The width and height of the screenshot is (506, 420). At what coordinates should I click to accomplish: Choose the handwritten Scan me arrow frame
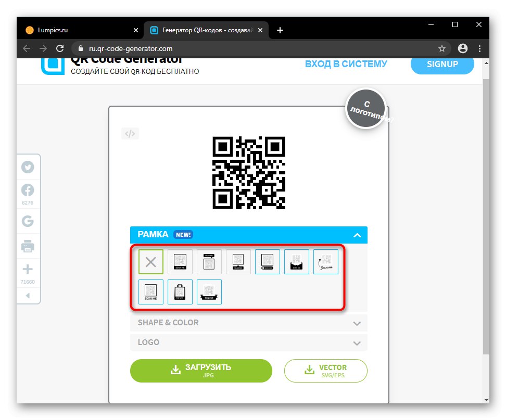(x=326, y=262)
